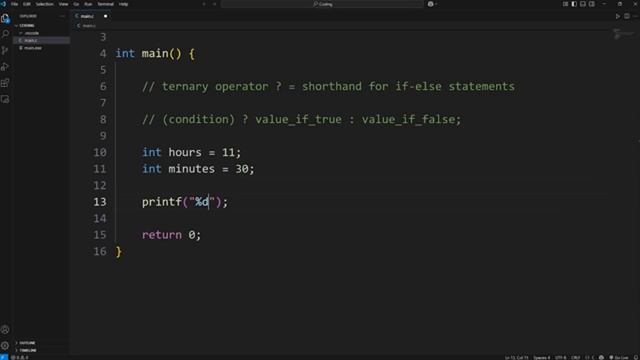The image size is (640, 360).
Task: Click the Go Forward arrow in title bar
Action: coord(214,4)
